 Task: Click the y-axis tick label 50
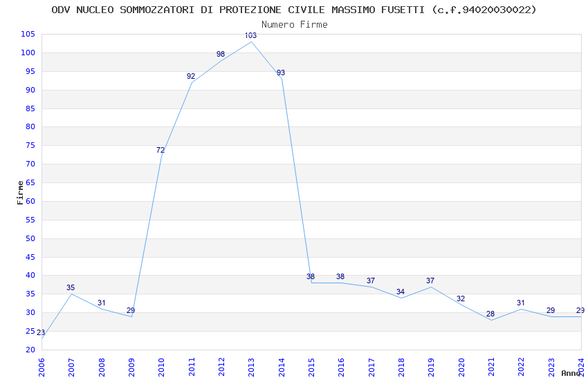pyautogui.click(x=30, y=238)
